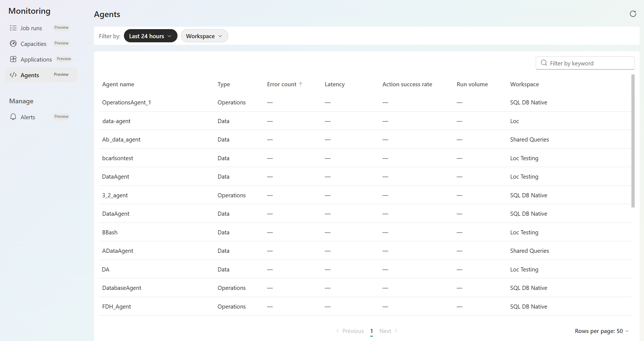This screenshot has height=341, width=644.
Task: Click the Applications grid icon
Action: (x=13, y=59)
